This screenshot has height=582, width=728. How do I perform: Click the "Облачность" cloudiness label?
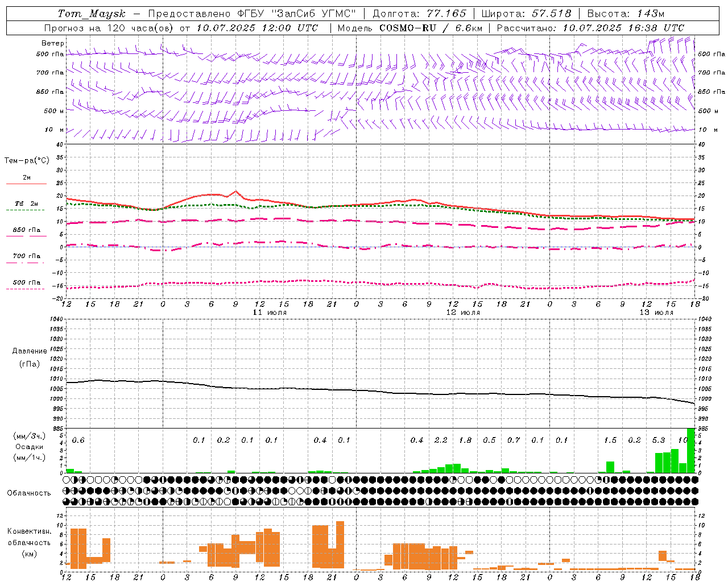pos(29,493)
